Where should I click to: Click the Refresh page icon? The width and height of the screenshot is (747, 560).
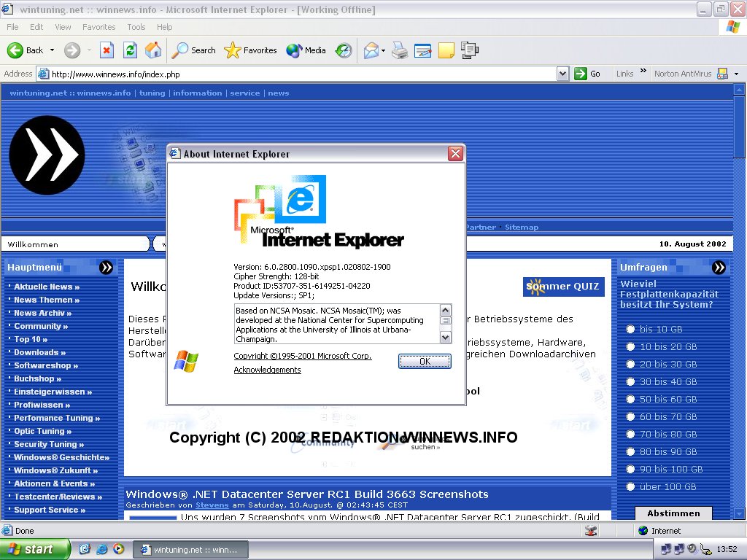130,50
